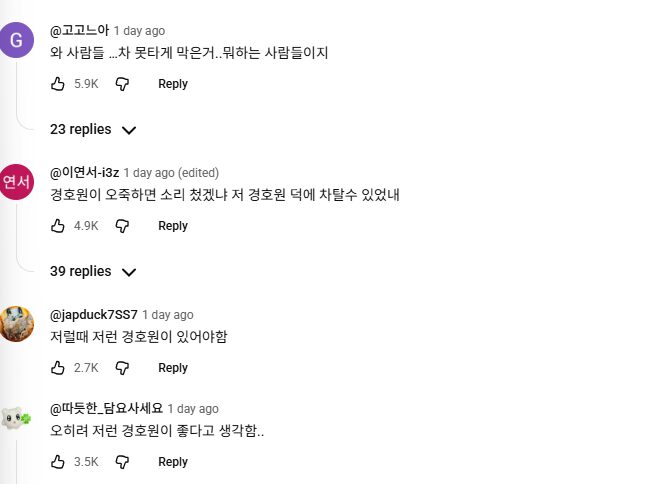659x484 pixels.
Task: Dislike the comment by @이연서-i3z
Action: click(x=122, y=226)
